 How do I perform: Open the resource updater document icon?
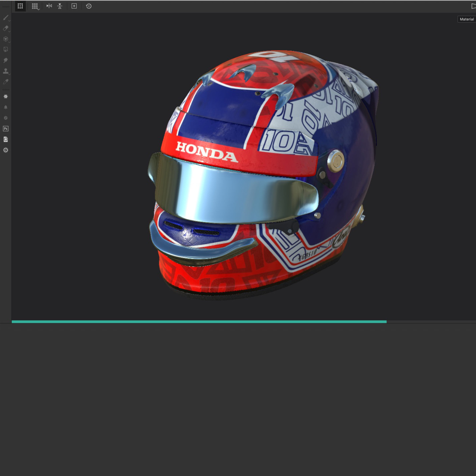coord(6,139)
